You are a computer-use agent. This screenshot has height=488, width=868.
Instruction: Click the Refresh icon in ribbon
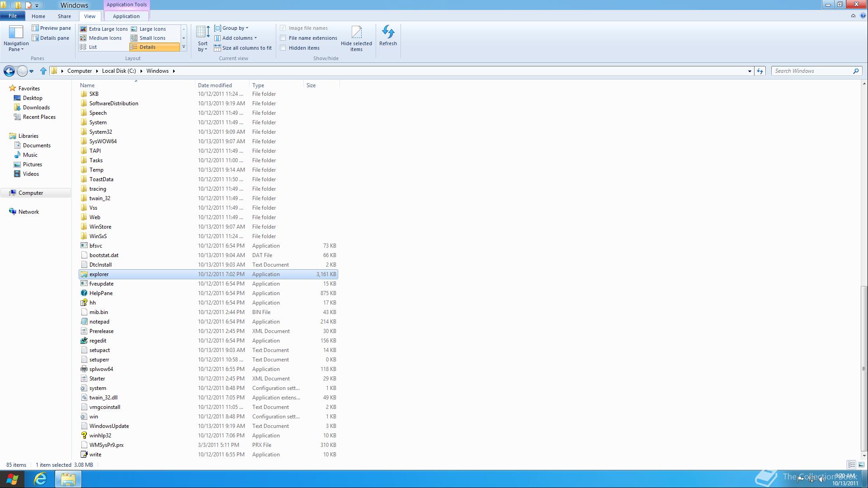tap(388, 33)
